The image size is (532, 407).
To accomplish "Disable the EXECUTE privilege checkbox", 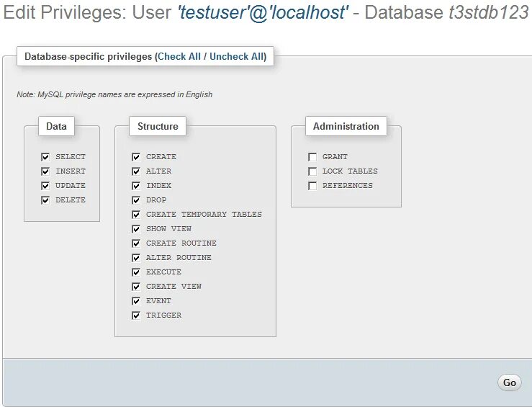I will pos(136,272).
